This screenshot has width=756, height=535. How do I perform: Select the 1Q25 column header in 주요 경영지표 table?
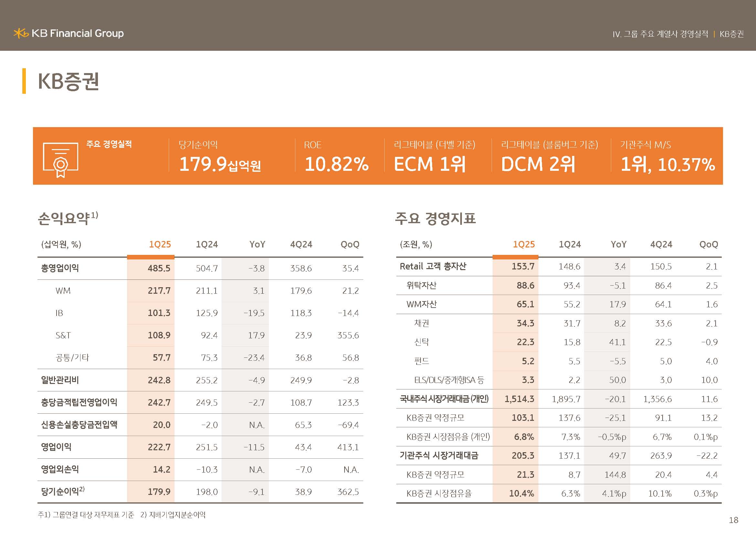[524, 244]
